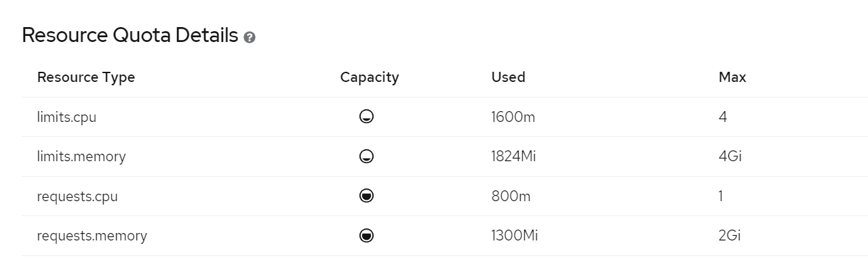Click the 1824Mi used value
The width and height of the screenshot is (868, 275).
tap(514, 156)
